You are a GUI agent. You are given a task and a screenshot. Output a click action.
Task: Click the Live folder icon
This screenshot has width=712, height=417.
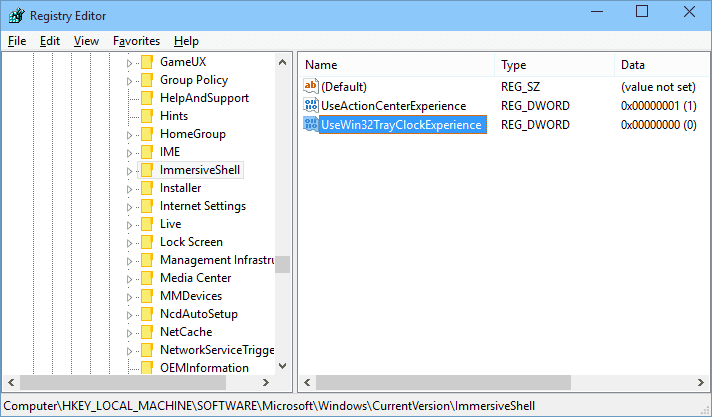tap(147, 224)
